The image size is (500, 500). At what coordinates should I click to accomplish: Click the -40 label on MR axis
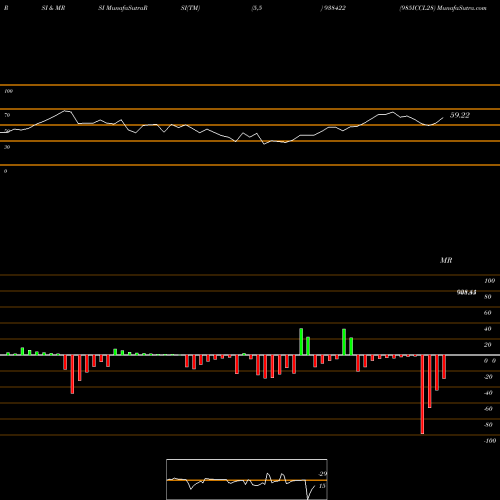(488, 393)
